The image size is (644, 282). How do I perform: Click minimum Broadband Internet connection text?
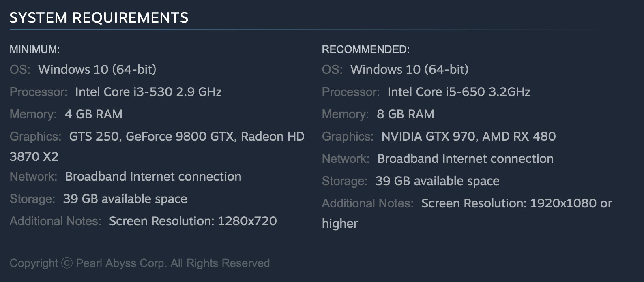[x=153, y=177]
